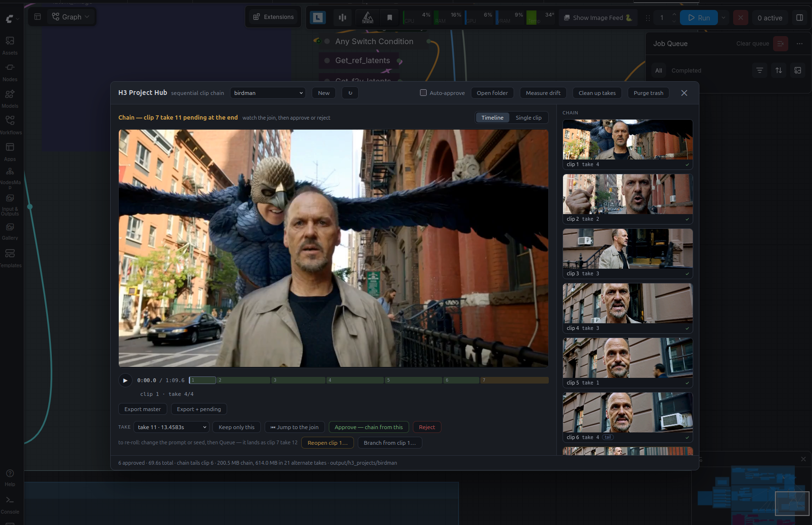Toggle Show Image Feed
This screenshot has height=525, width=812.
click(x=598, y=18)
